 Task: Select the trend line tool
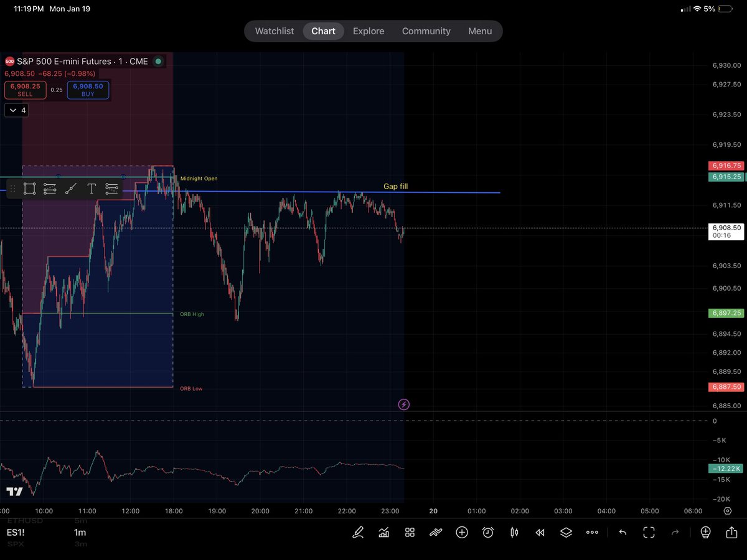[71, 189]
